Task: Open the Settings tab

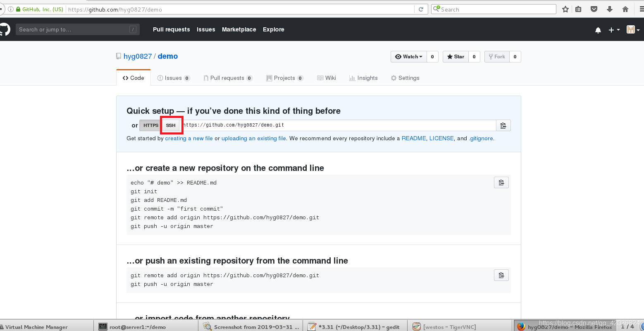Action: click(x=405, y=78)
